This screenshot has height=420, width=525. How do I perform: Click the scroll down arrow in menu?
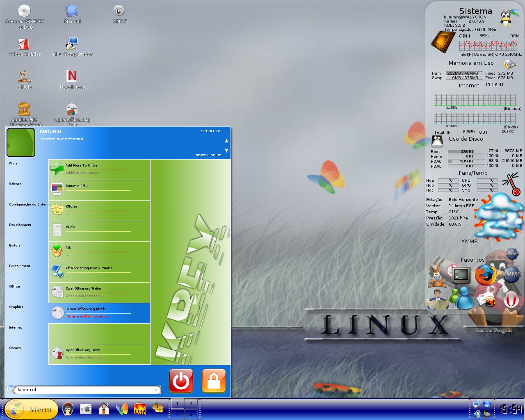point(226,150)
